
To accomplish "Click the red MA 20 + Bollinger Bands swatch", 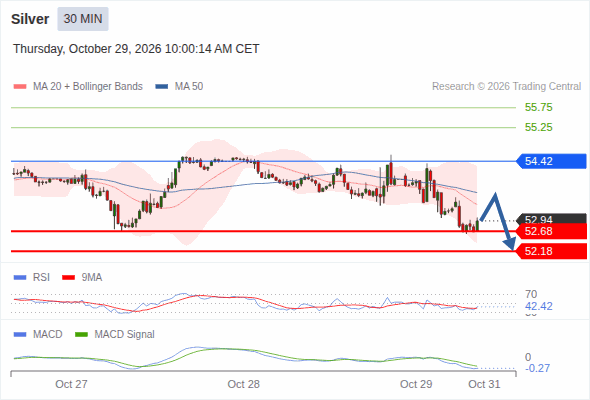I will pyautogui.click(x=20, y=87).
